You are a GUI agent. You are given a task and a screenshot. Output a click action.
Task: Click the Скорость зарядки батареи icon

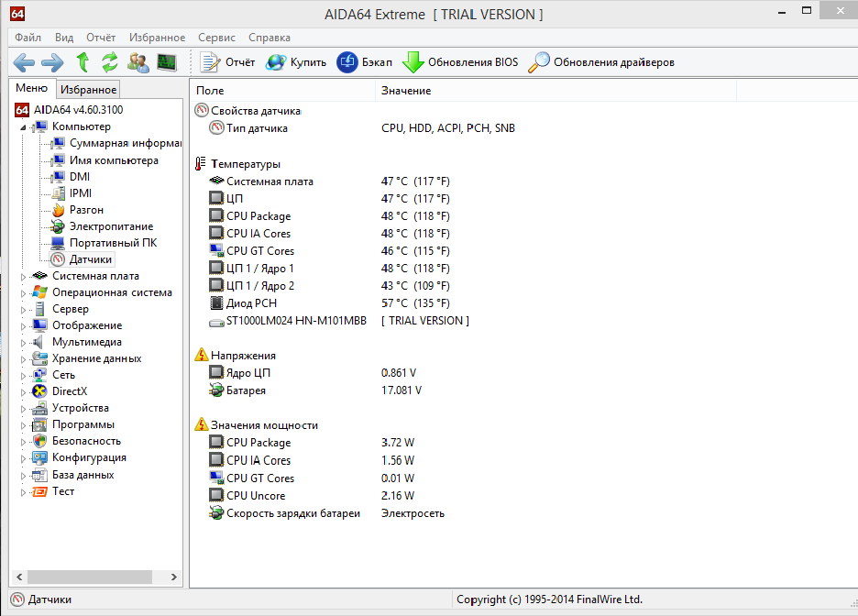tap(216, 513)
